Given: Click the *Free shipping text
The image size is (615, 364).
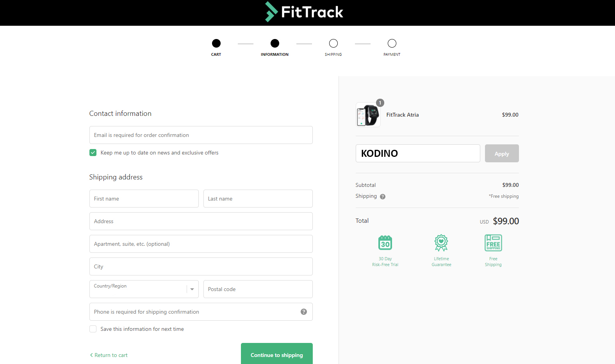Looking at the screenshot, I should coord(504,196).
